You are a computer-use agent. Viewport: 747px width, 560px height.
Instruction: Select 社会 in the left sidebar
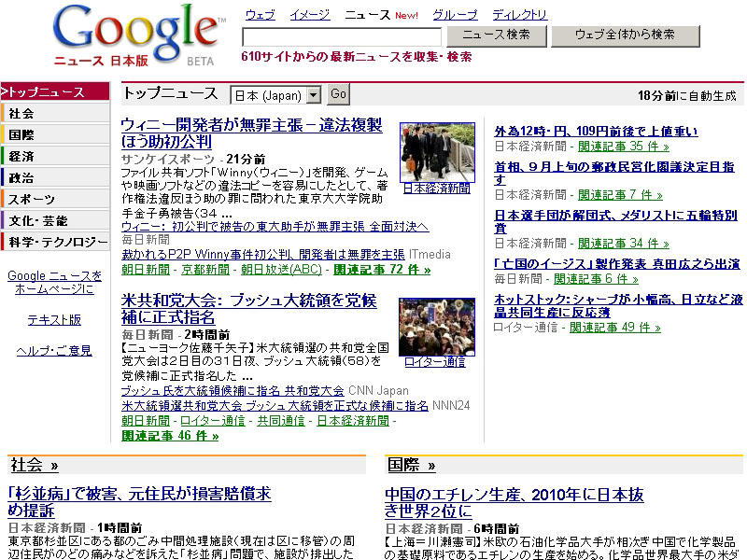click(x=22, y=113)
